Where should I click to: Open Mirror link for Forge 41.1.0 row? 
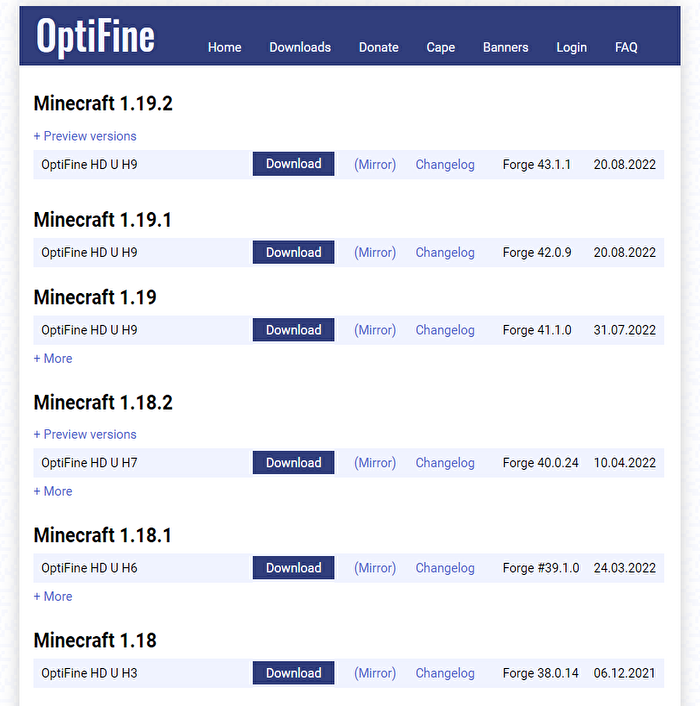click(x=375, y=330)
